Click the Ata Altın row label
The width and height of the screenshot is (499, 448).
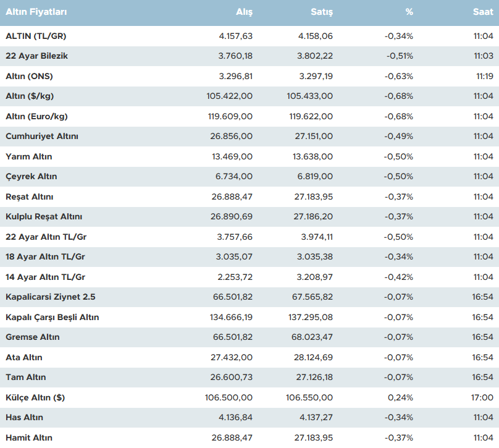coord(24,357)
